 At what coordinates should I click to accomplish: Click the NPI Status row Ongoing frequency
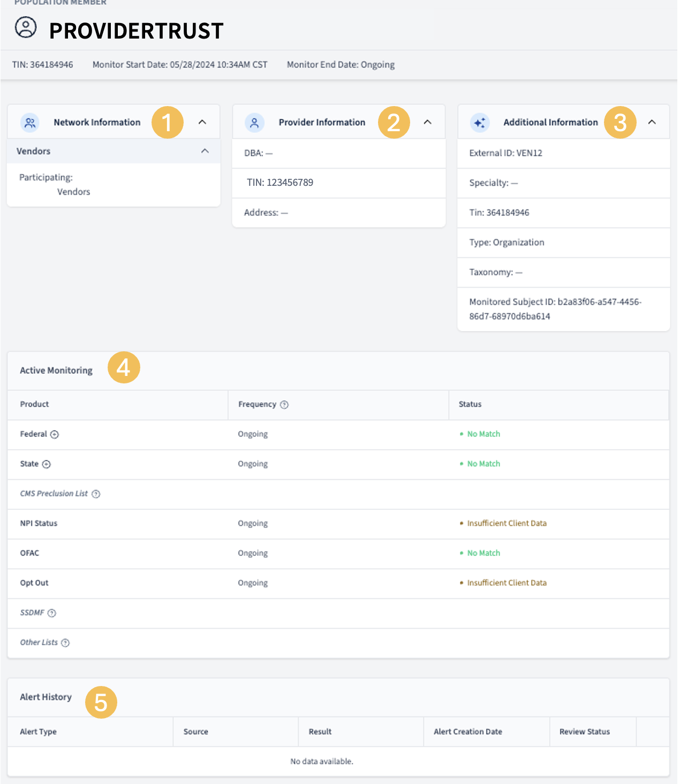point(253,524)
